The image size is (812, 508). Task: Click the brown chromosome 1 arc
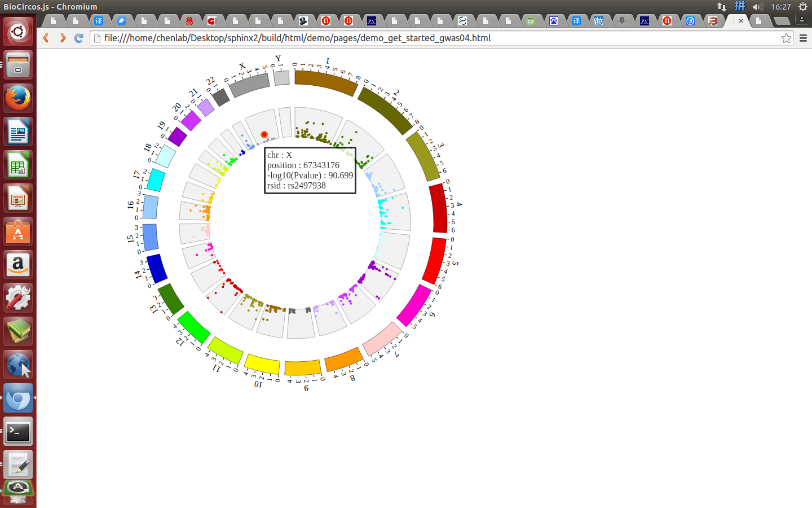pos(326,82)
